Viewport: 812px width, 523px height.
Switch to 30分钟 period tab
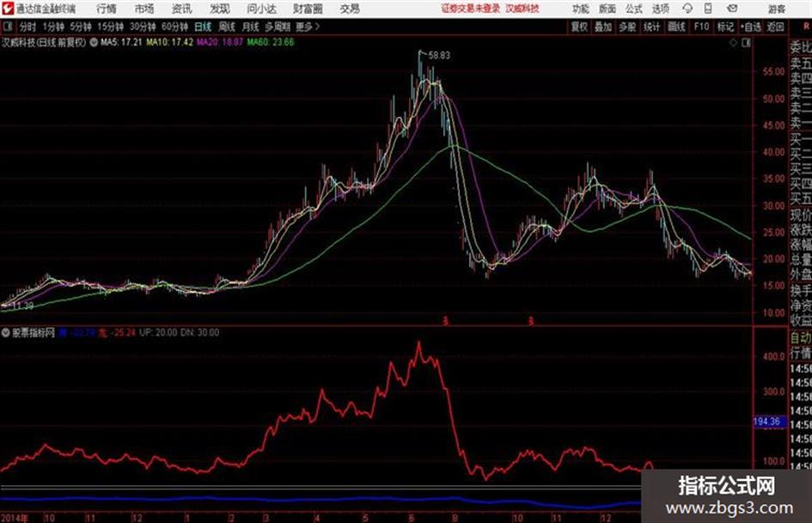point(143,27)
